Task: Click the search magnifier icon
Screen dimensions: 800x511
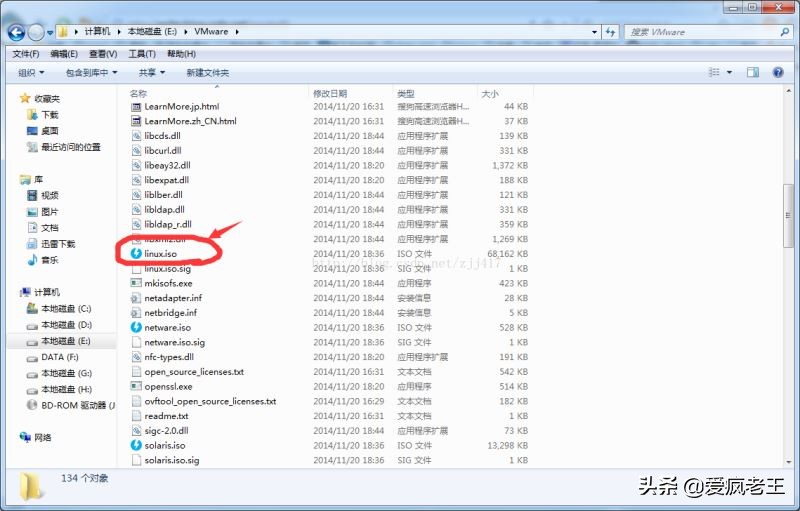Action: click(x=785, y=32)
